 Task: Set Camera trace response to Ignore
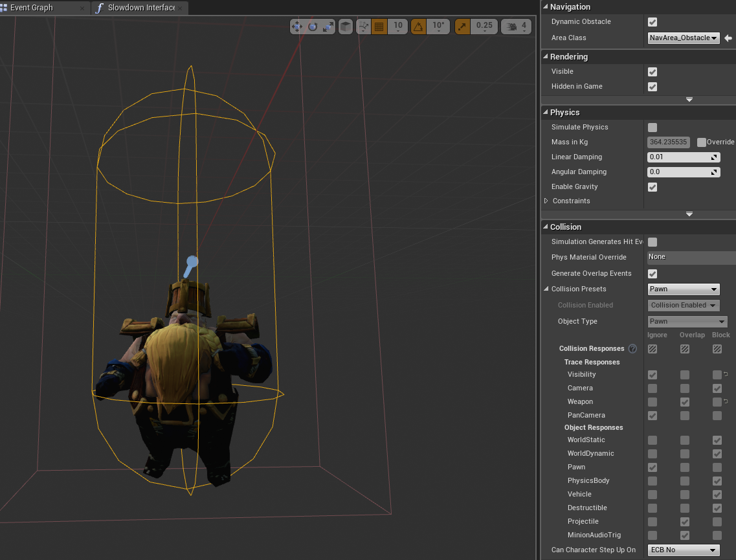coord(652,388)
